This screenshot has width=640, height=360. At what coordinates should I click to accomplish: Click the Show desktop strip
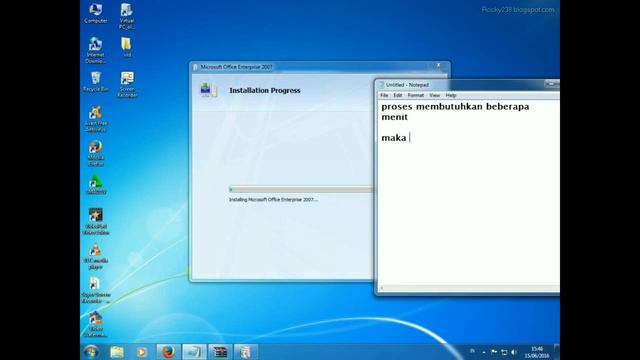[557, 352]
